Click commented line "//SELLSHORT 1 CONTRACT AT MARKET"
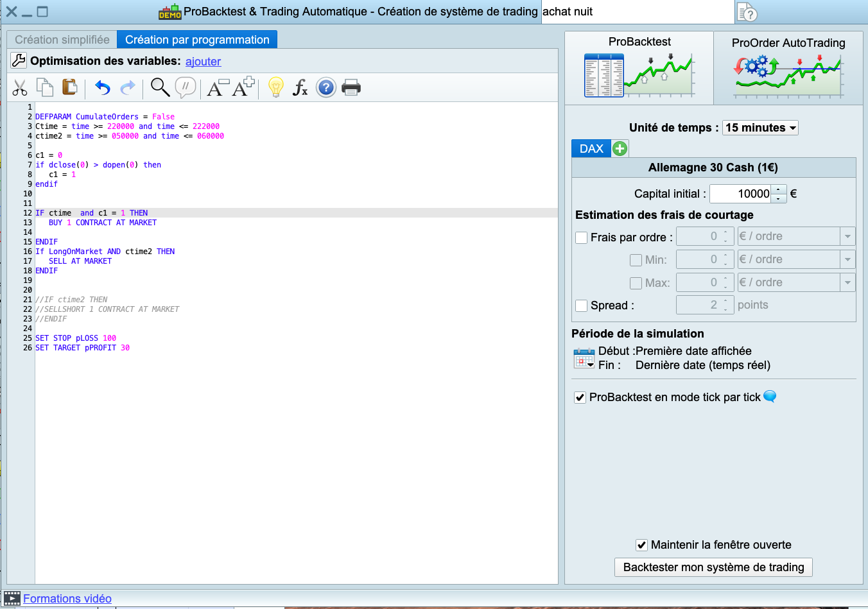This screenshot has height=609, width=868. click(107, 309)
